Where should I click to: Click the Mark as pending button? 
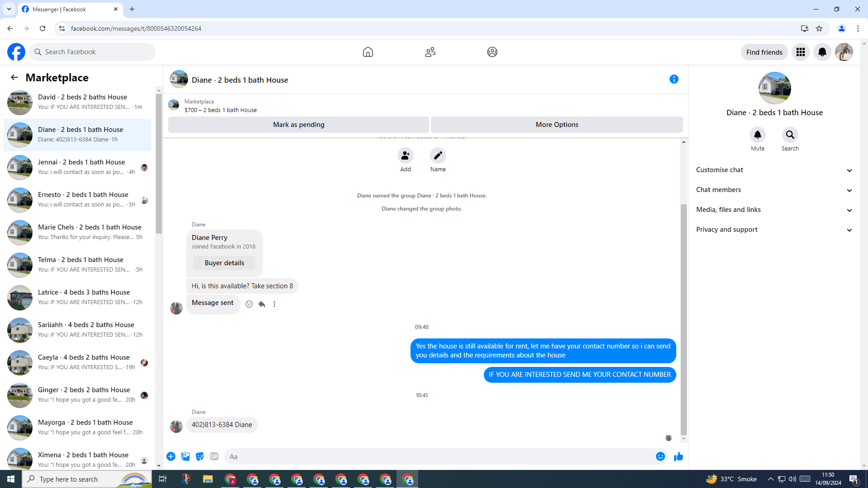tap(298, 125)
